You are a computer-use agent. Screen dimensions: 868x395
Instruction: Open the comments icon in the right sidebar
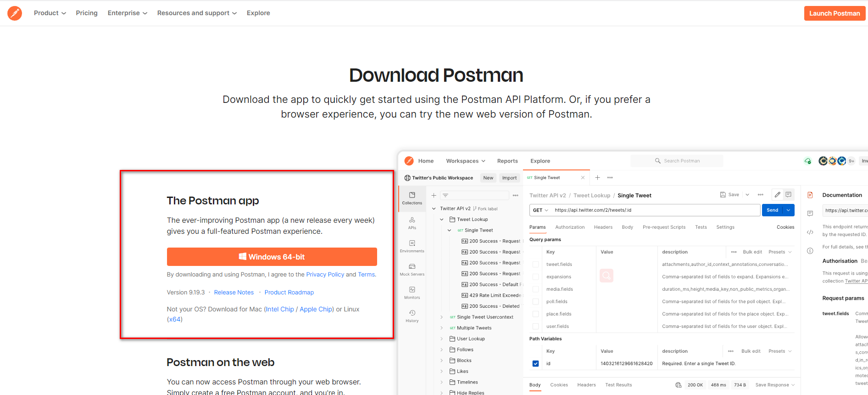[x=810, y=214]
